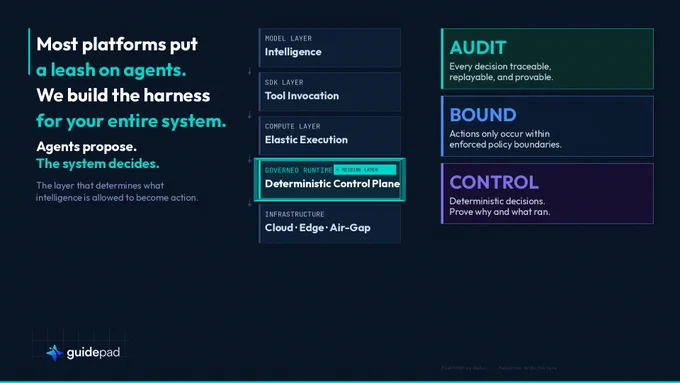Click the guidepad star logo icon
Image resolution: width=680 pixels, height=383 pixels.
55,353
